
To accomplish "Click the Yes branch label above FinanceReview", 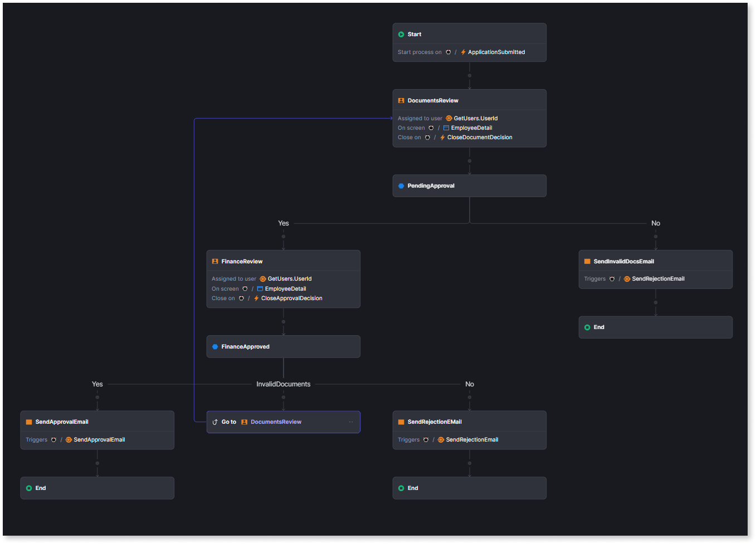I will click(x=283, y=223).
